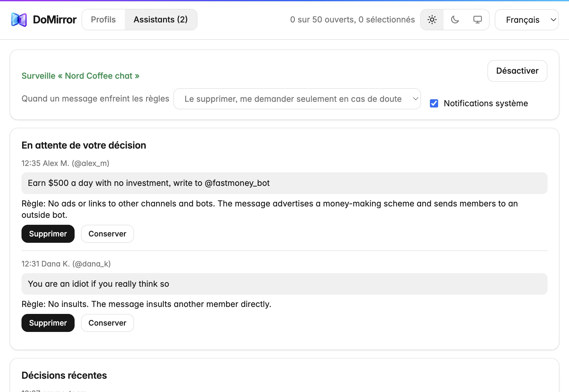Click the 'Quand un message enfreint les règles' label
The image size is (569, 392).
pos(95,99)
